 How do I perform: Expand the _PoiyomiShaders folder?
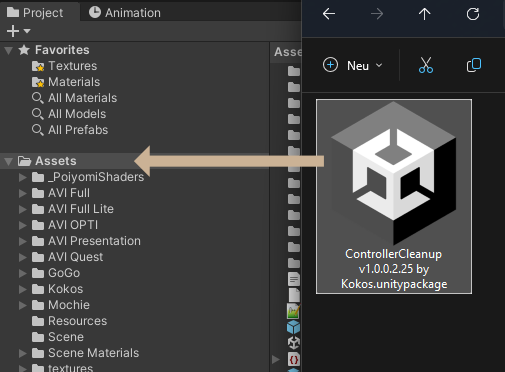pos(23,177)
